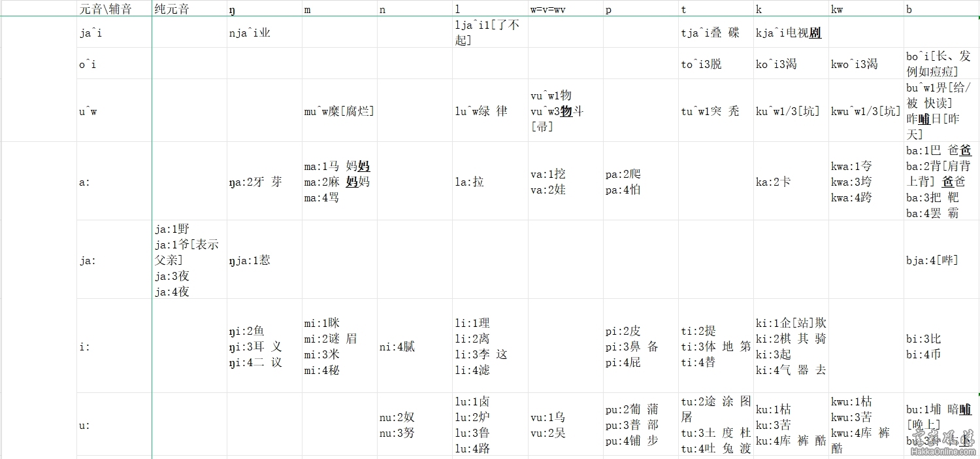Click the row label cell 'u^w'
Screen dimensions: 980x459
pyautogui.click(x=114, y=111)
